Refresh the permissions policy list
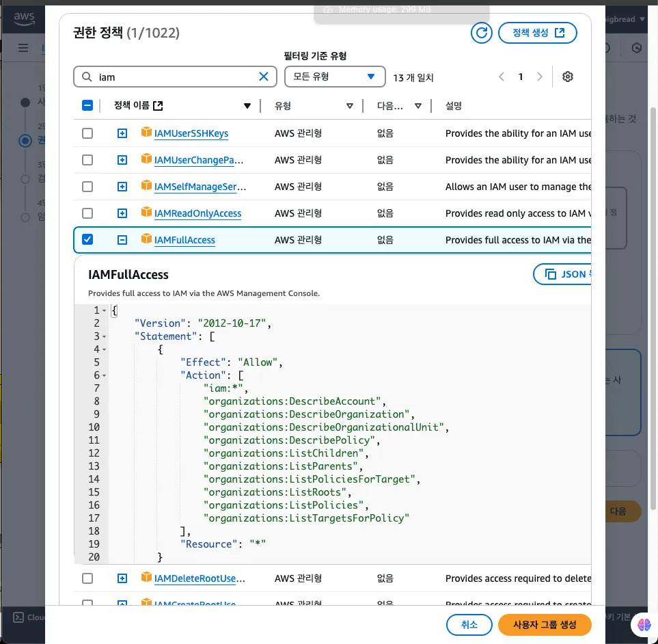Viewport: 658px width, 644px height. 481,33
